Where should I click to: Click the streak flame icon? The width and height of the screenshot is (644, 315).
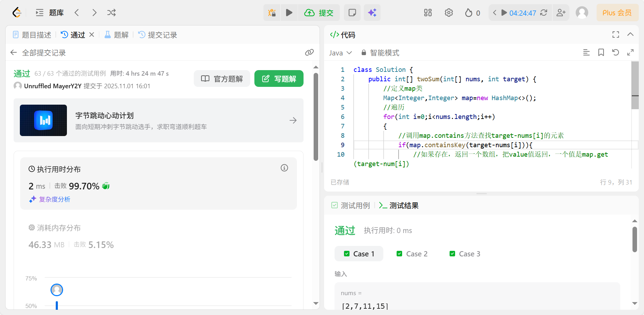469,13
